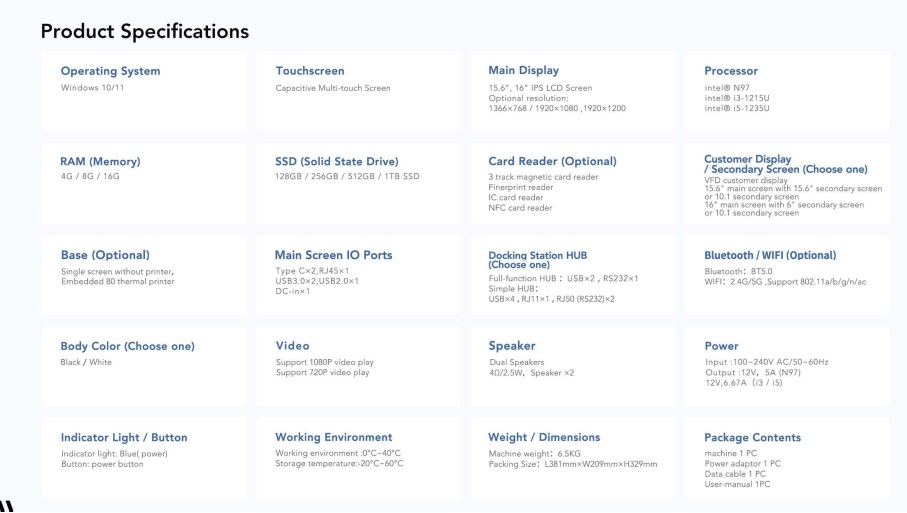Click the Base (Optional) heading

click(x=105, y=255)
